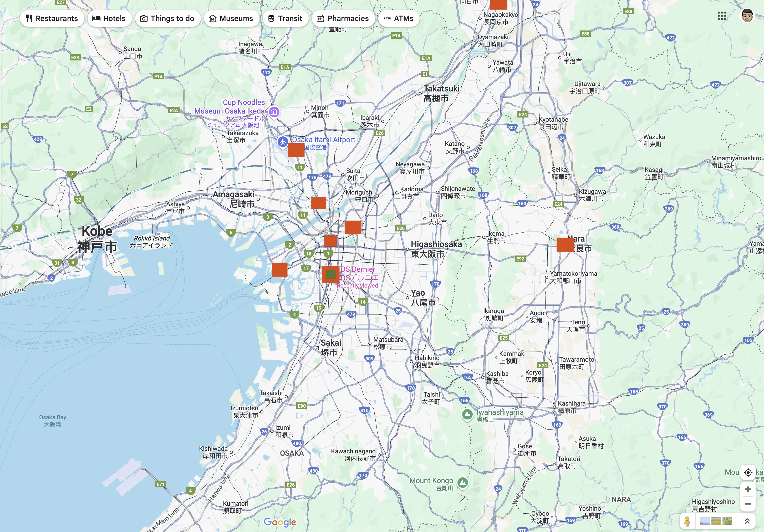Click the show your location button
764x532 pixels.
pos(748,472)
